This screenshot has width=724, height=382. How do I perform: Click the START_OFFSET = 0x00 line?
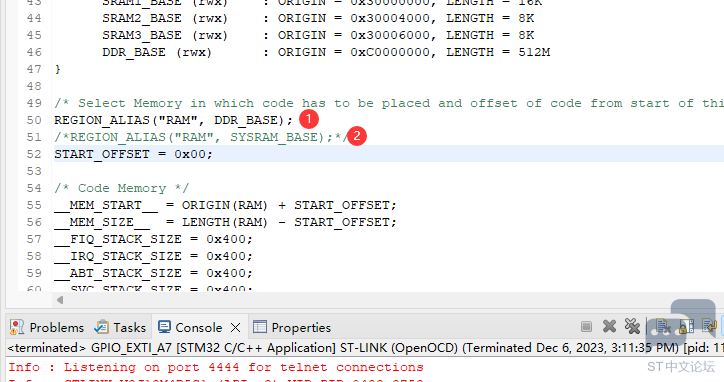pyautogui.click(x=133, y=154)
